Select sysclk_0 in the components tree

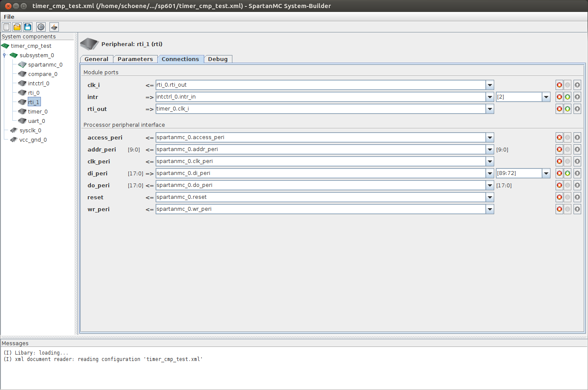[x=30, y=130]
